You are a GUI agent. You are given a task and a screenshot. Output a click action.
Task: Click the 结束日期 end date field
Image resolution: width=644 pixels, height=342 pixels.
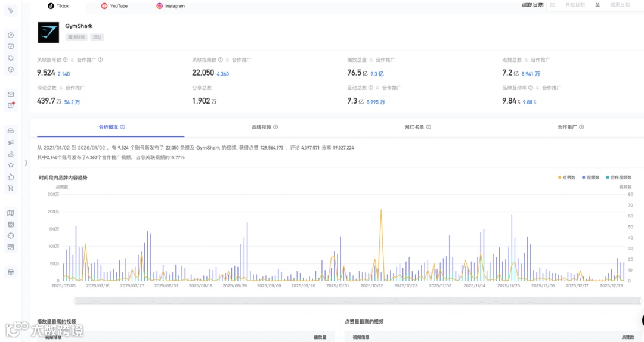tap(620, 5)
